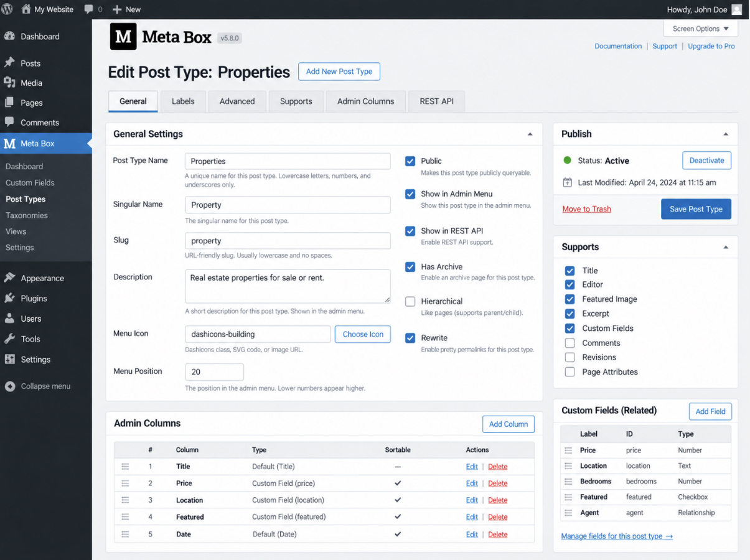Click the WordPress logo in admin bar
Image resolution: width=750 pixels, height=560 pixels.
point(7,9)
